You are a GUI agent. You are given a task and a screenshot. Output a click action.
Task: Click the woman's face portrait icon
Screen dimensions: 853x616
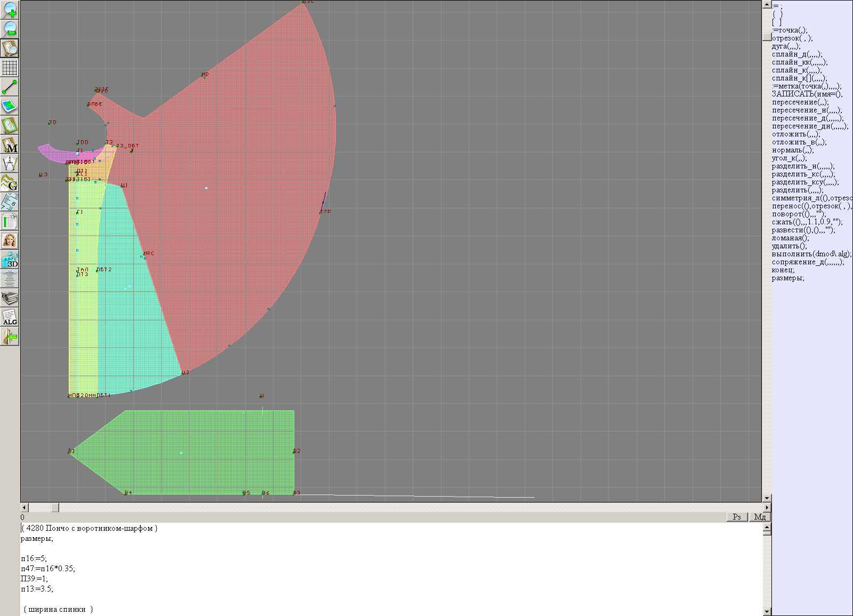tap(10, 240)
